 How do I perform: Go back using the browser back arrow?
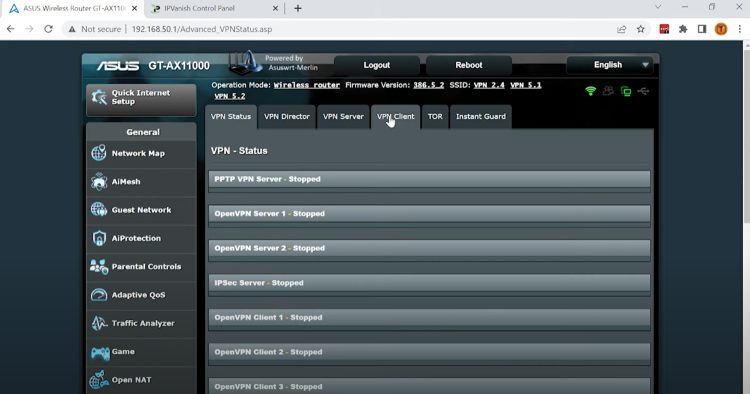(x=11, y=29)
